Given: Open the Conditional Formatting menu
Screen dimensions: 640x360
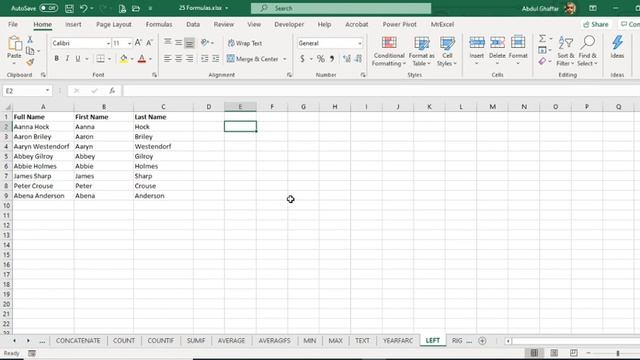Looking at the screenshot, I should [389, 51].
